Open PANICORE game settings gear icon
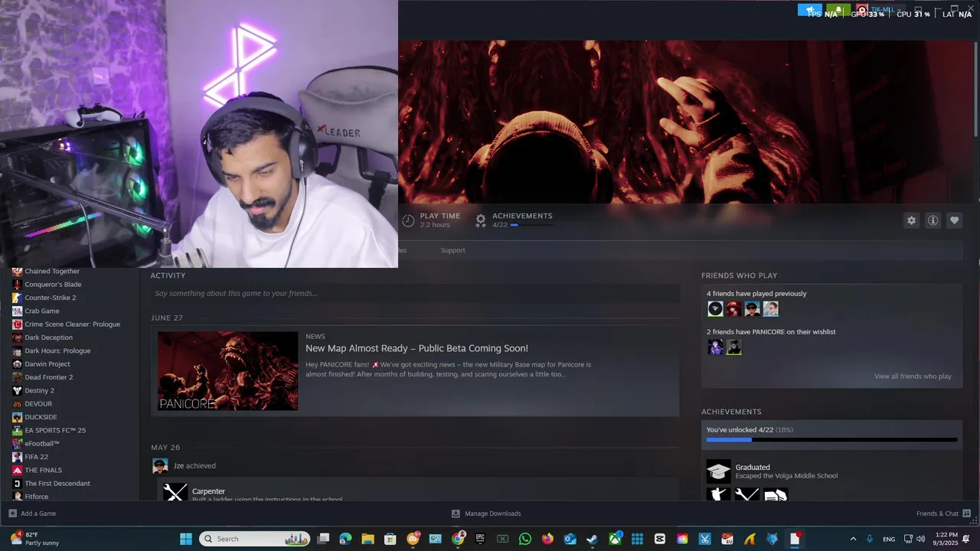The width and height of the screenshot is (980, 551). (x=911, y=220)
